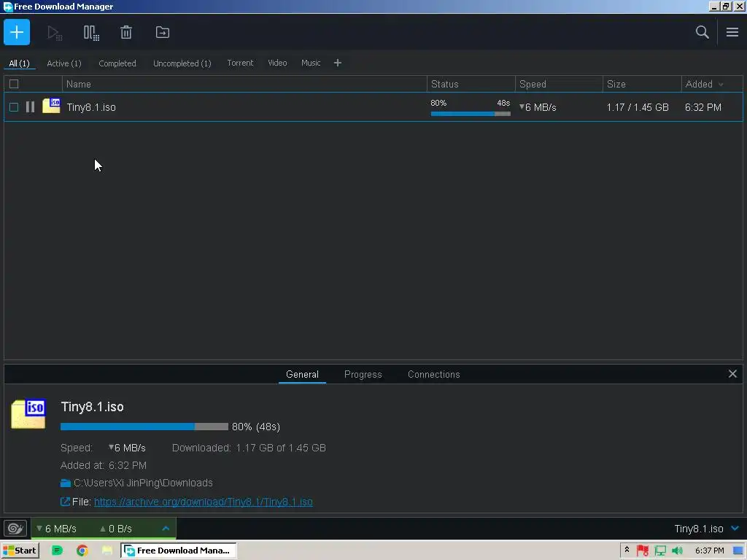Click the pause all downloads icon
The height and width of the screenshot is (560, 747).
pos(91,33)
